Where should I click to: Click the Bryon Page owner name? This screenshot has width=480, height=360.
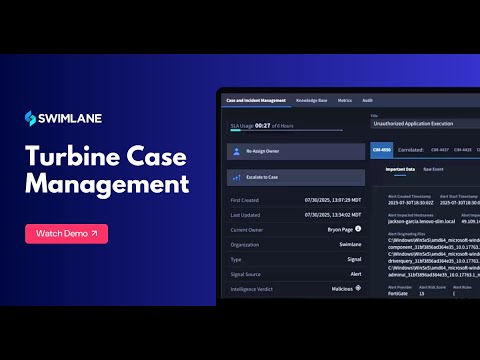(x=340, y=230)
